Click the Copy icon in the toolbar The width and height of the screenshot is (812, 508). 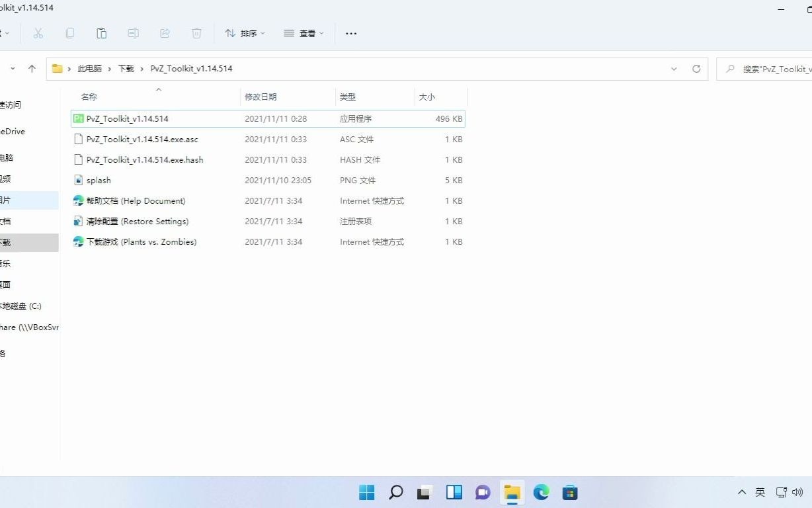click(69, 33)
